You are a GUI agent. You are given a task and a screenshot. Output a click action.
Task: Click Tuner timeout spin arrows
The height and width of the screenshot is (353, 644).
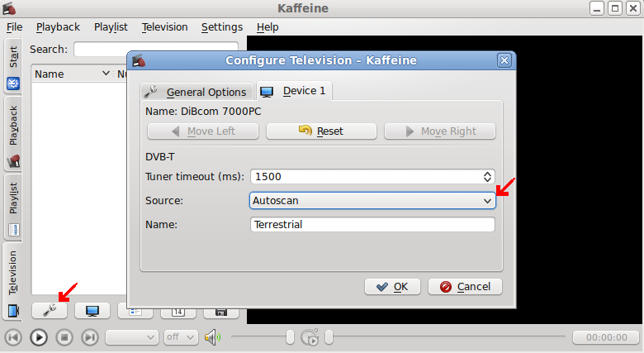[487, 177]
